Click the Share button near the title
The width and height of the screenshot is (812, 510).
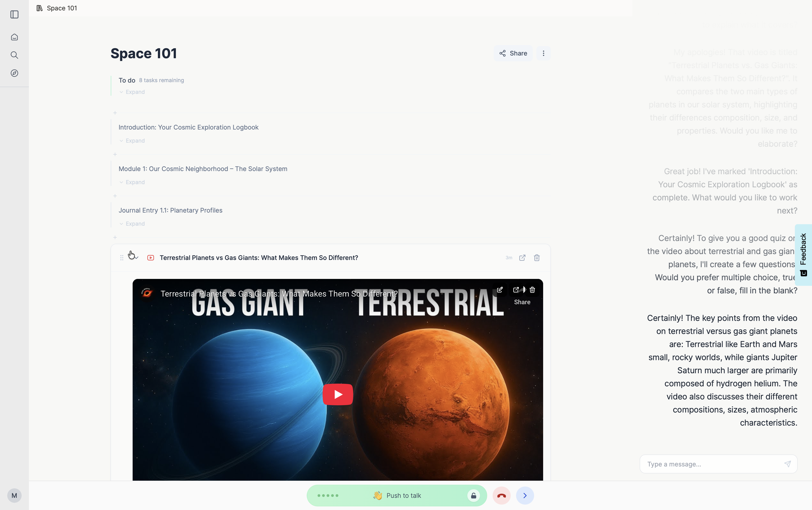[x=513, y=53]
